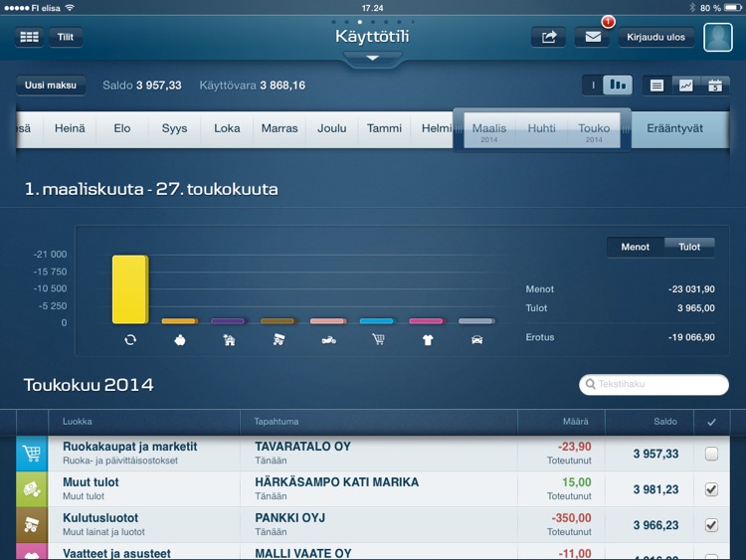746x560 pixels.
Task: Switch to multi-bar chart view
Action: click(618, 86)
